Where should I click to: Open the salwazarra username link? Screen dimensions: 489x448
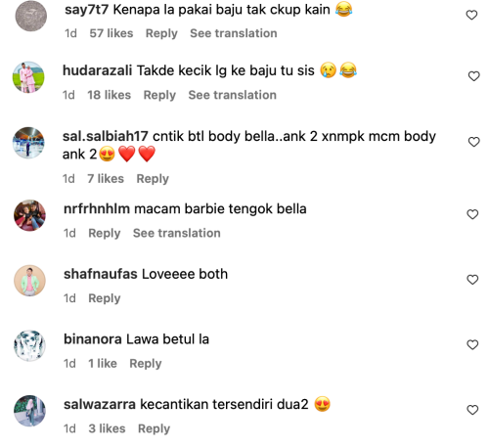100,404
